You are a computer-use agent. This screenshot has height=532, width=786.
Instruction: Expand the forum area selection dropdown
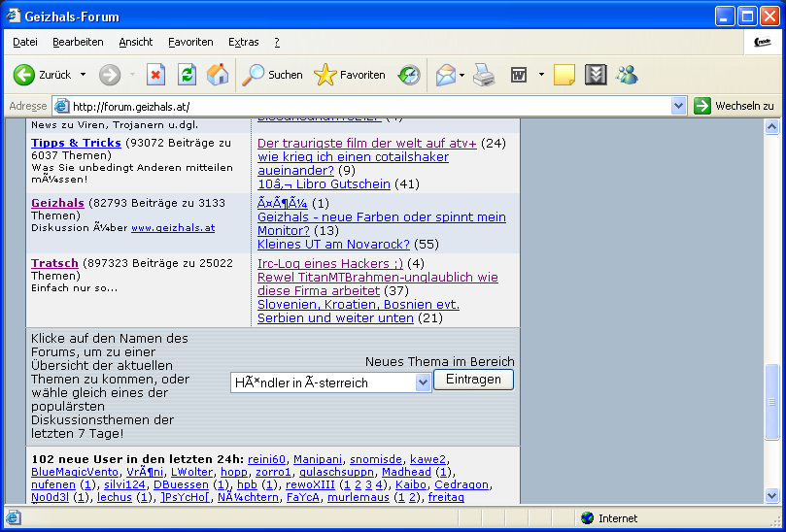click(423, 382)
